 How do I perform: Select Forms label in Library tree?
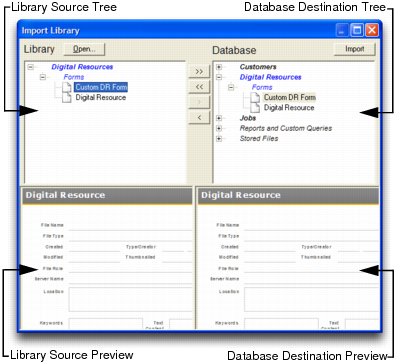click(x=74, y=77)
